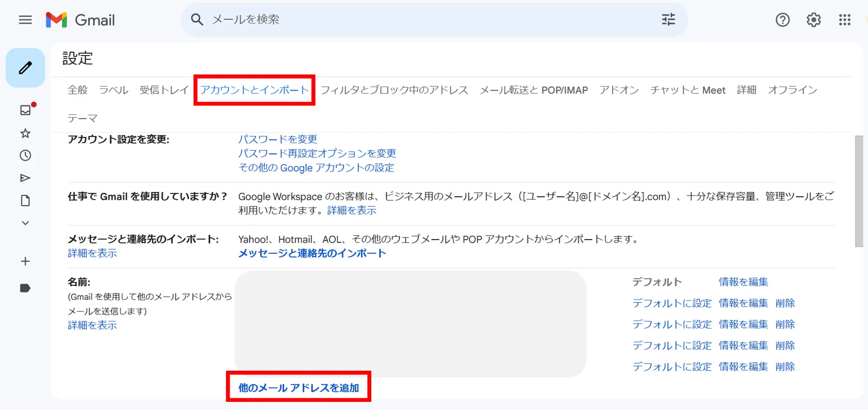Compose a new mail with pencil button

tap(25, 68)
